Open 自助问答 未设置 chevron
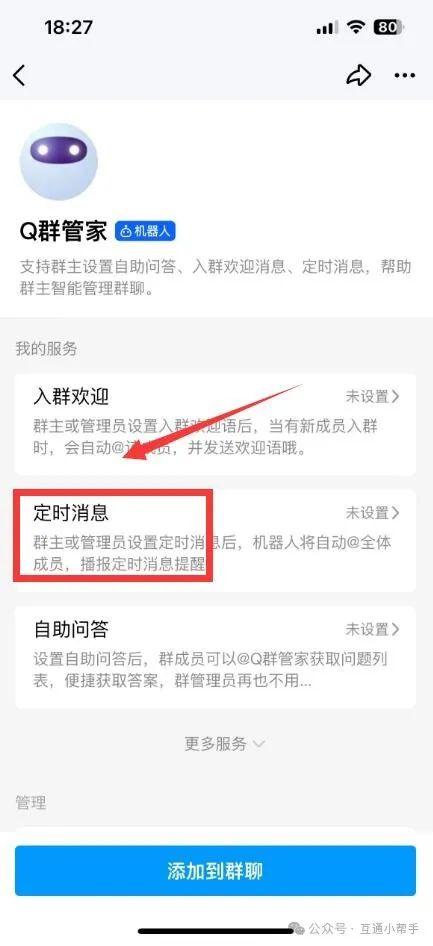This screenshot has height=946, width=433. click(372, 629)
